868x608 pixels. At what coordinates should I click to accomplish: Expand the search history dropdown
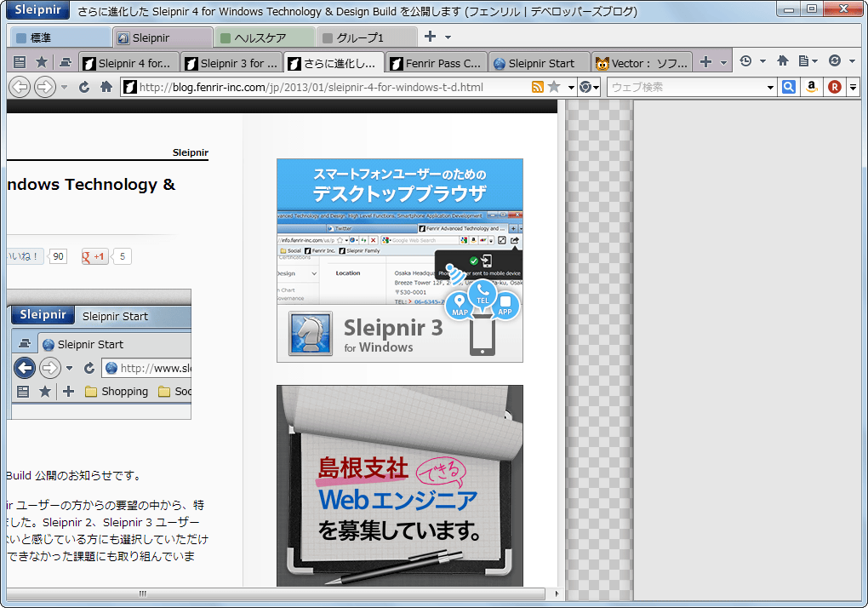pos(770,88)
